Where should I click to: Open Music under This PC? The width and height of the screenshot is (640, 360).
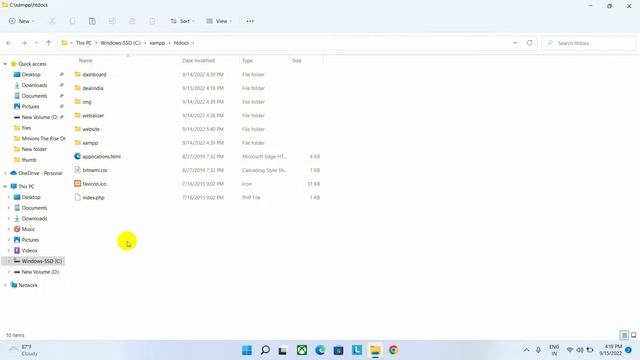(x=28, y=229)
